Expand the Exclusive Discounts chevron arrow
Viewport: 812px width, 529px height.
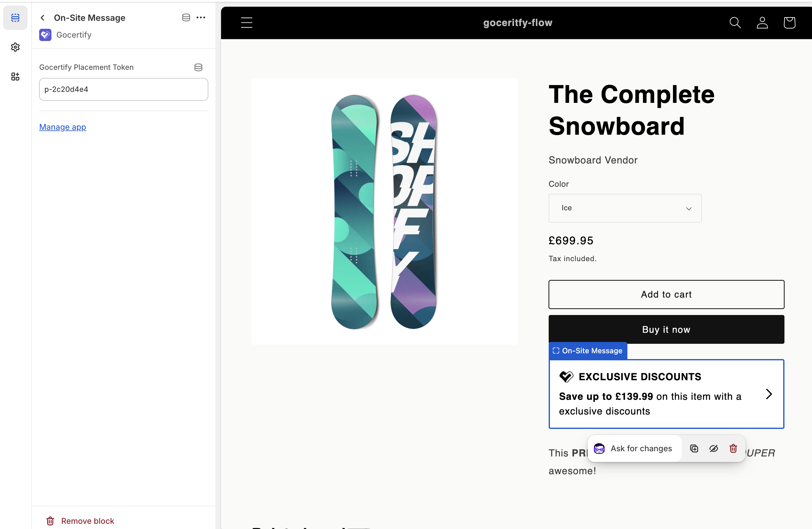(x=769, y=394)
